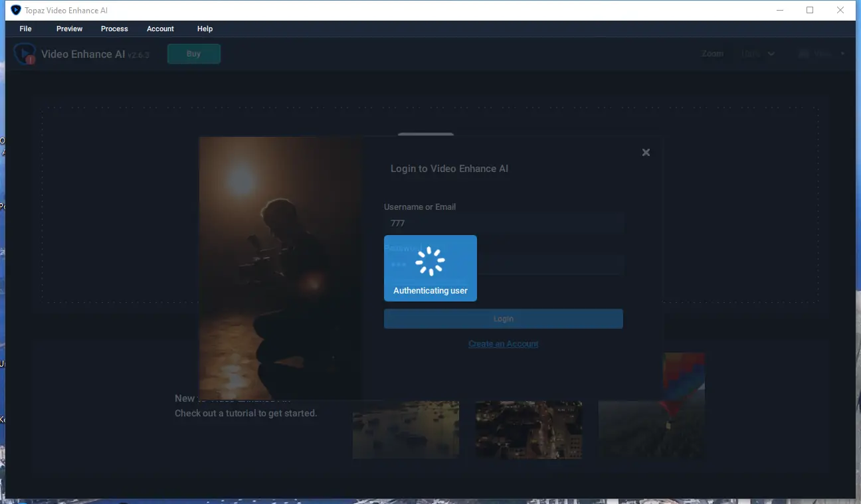
Task: Open the Account menu
Action: click(160, 29)
